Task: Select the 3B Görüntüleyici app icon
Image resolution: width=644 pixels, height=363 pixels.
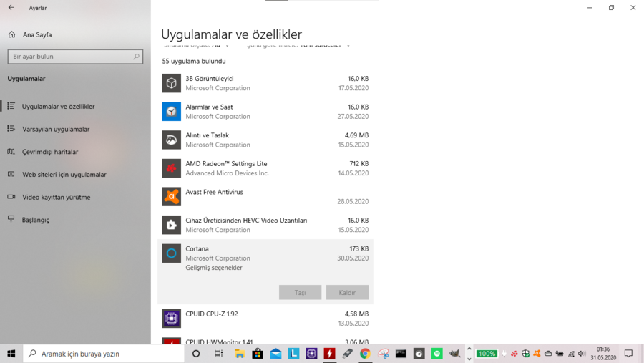Action: pos(171,83)
